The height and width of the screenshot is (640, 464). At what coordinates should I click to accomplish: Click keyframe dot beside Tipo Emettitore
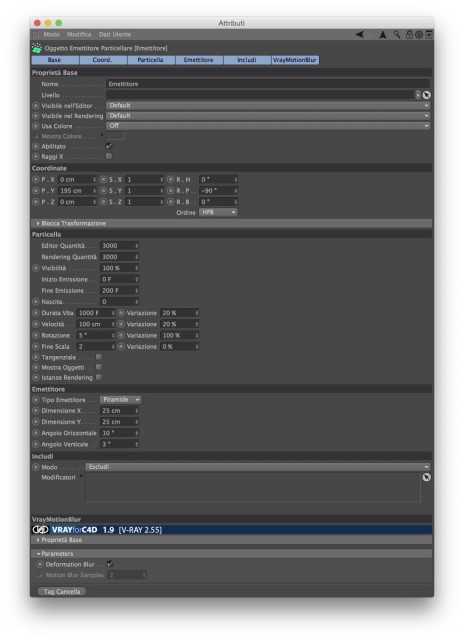pos(36,400)
